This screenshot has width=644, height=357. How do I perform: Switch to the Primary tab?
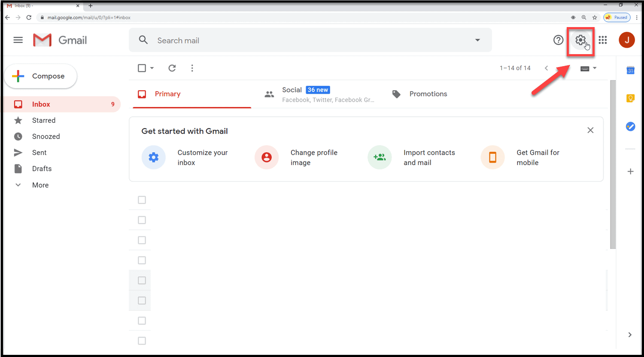[x=192, y=94]
